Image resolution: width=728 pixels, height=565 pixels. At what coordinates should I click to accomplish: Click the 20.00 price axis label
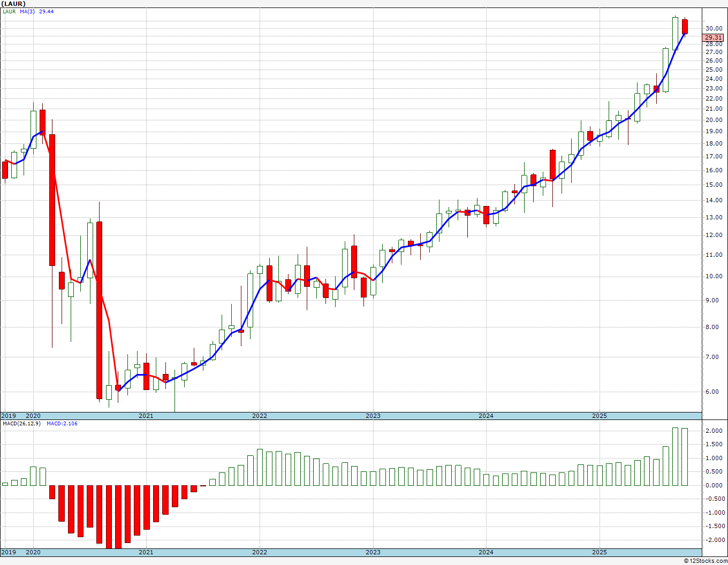714,120
